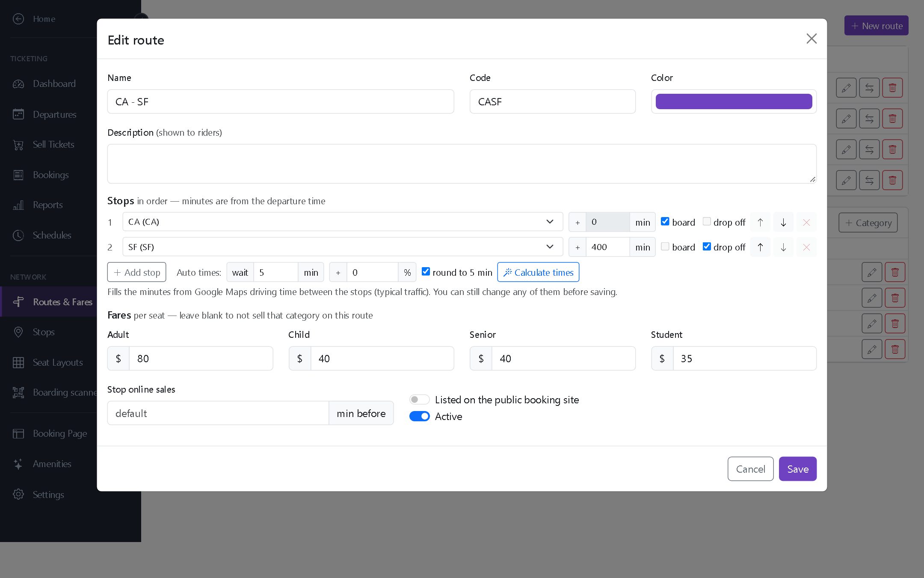Click the Seat Layouts grid icon
The width and height of the screenshot is (924, 578).
pyautogui.click(x=18, y=362)
